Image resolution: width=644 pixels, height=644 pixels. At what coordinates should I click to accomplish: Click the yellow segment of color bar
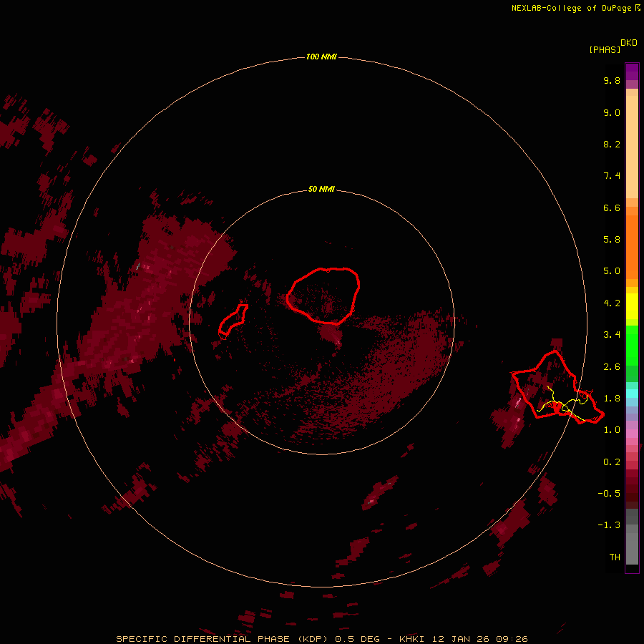[x=632, y=306]
